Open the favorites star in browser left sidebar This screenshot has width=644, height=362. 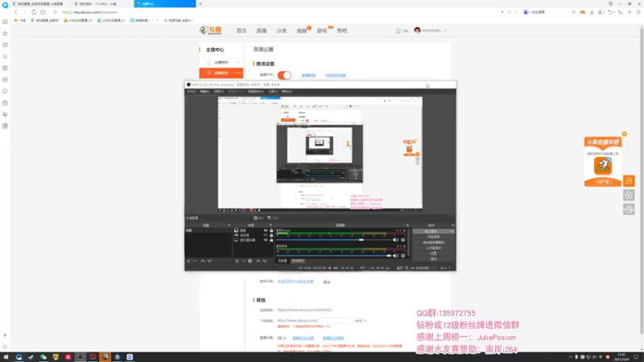tap(5, 33)
